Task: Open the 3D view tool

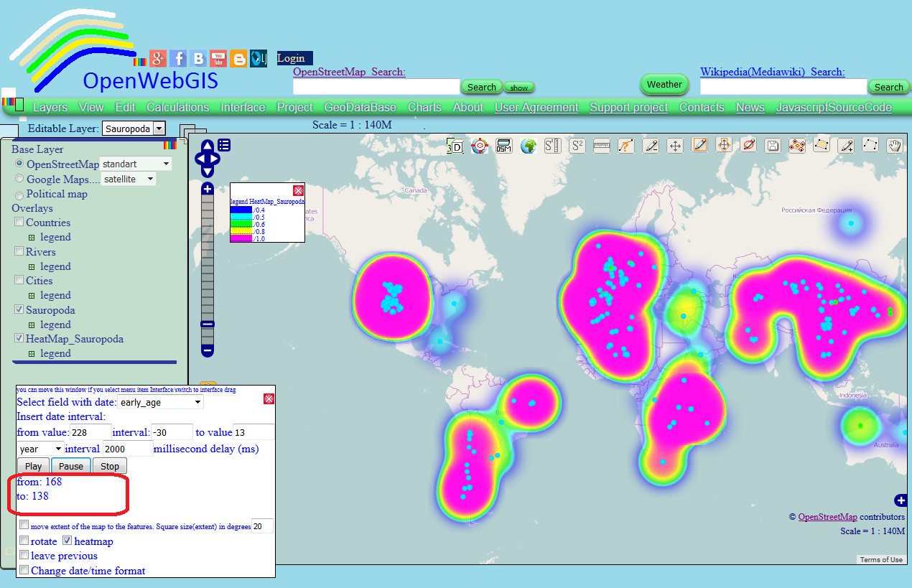Action: pyautogui.click(x=455, y=145)
